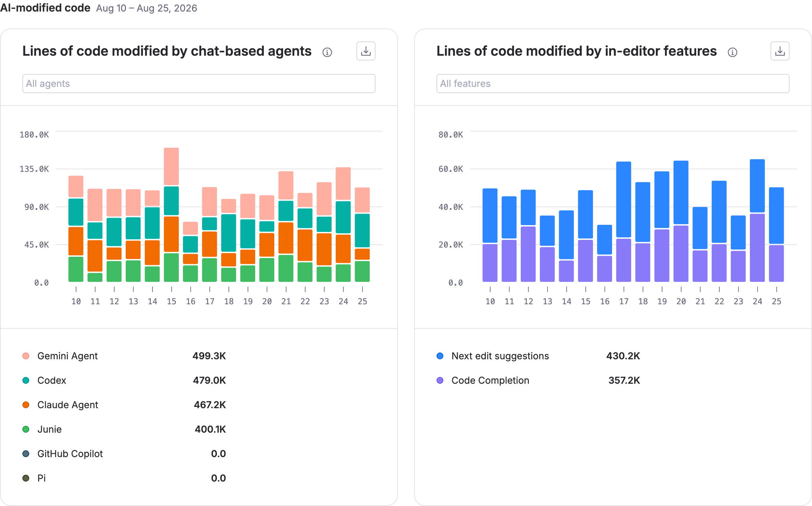
Task: Open the All features filter dropdown
Action: tap(613, 84)
